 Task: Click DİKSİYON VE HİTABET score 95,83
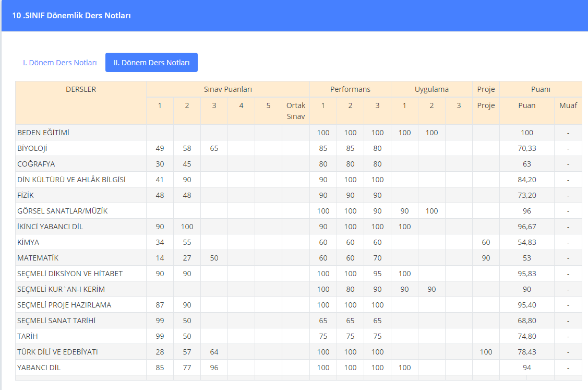click(527, 274)
